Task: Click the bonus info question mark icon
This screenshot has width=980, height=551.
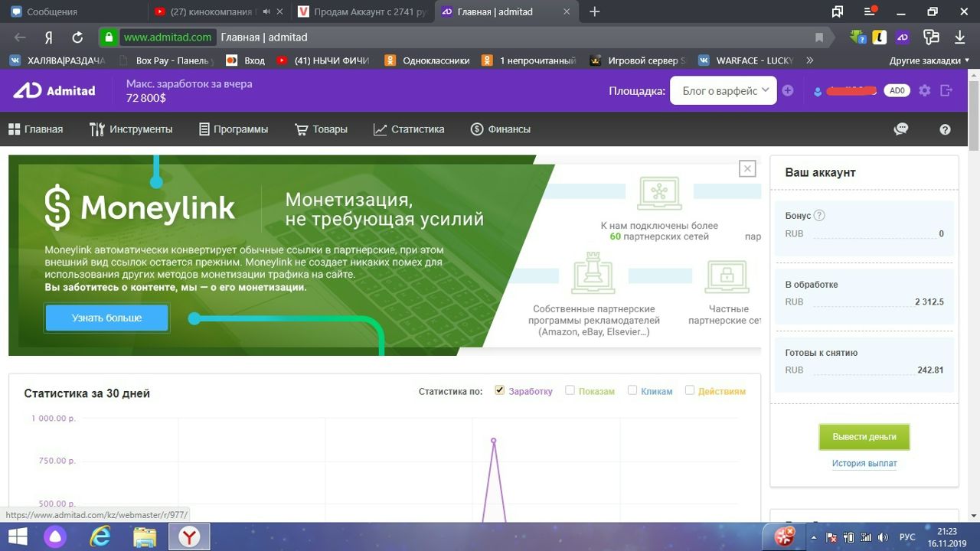Action: pos(819,216)
